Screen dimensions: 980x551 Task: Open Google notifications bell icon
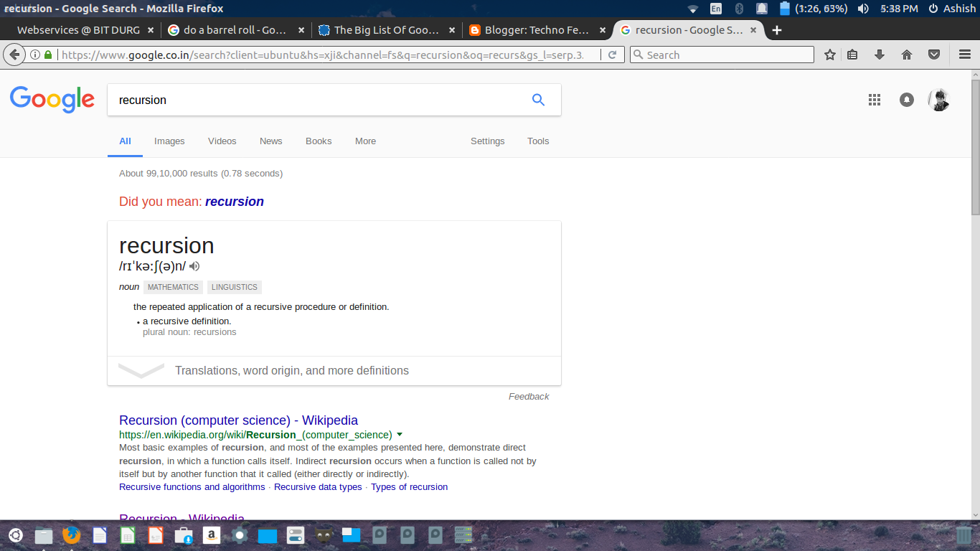coord(907,100)
